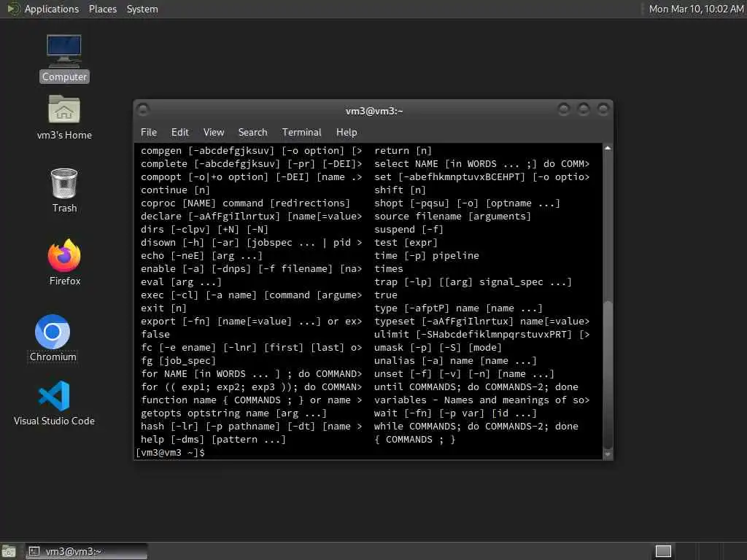This screenshot has width=747, height=560.
Task: Launch Firefox from the desktop
Action: click(x=64, y=262)
